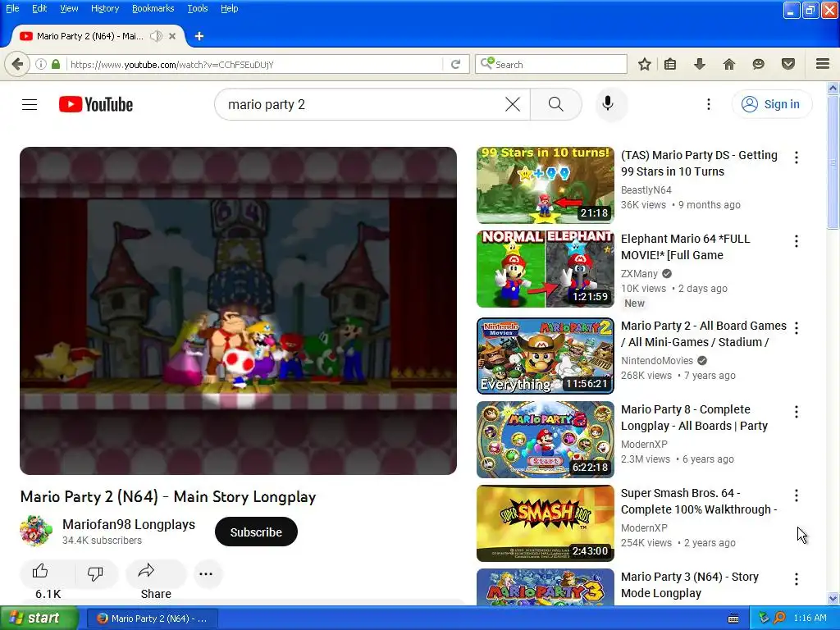Open options menu for Mario Party DS video
Image resolution: width=840 pixels, height=630 pixels.
[x=797, y=157]
